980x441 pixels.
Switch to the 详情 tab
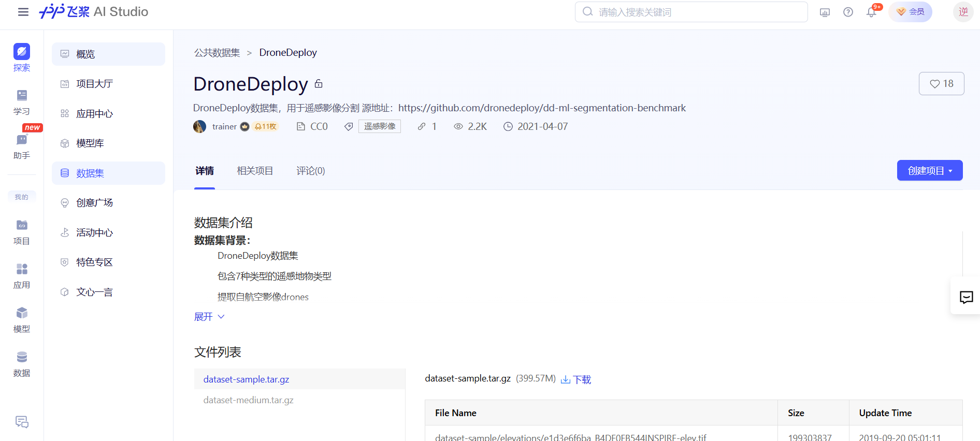click(205, 171)
